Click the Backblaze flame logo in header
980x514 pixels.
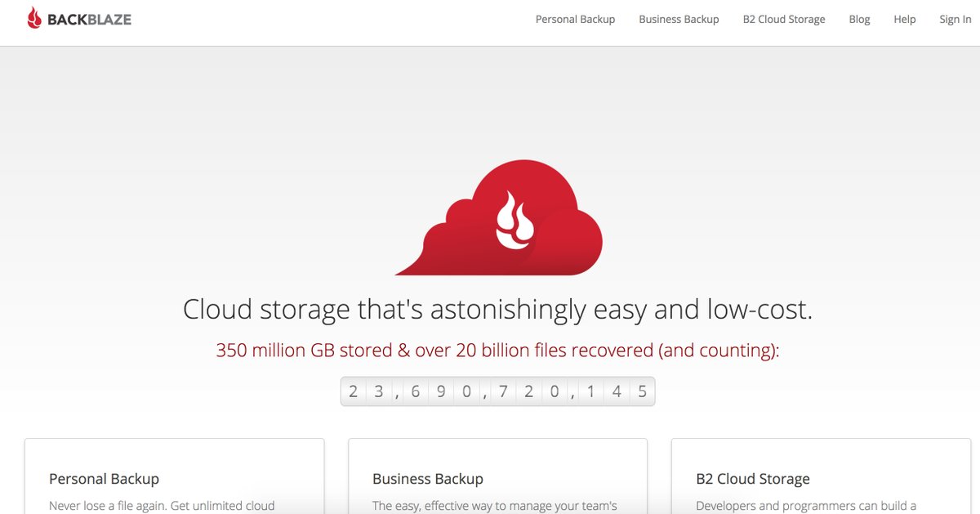[x=34, y=18]
